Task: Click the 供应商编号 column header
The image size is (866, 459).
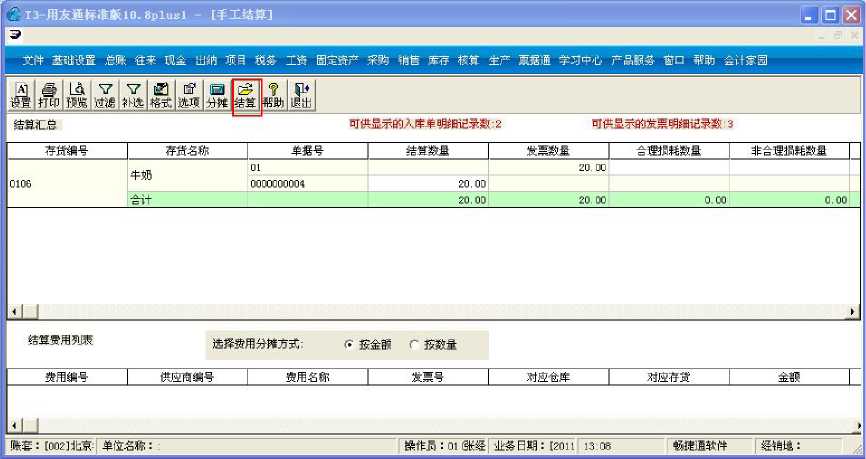Action: tap(187, 377)
